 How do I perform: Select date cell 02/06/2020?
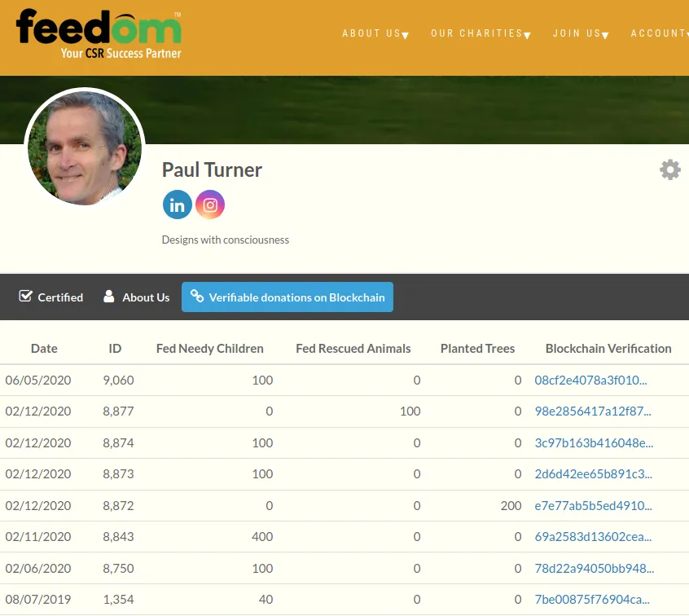tap(38, 569)
